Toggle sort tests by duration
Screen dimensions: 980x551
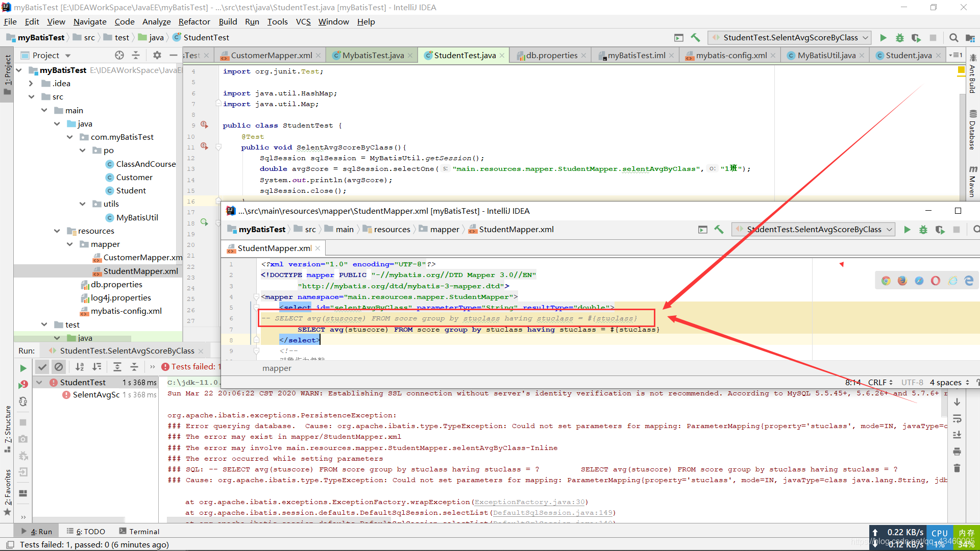[x=96, y=367]
